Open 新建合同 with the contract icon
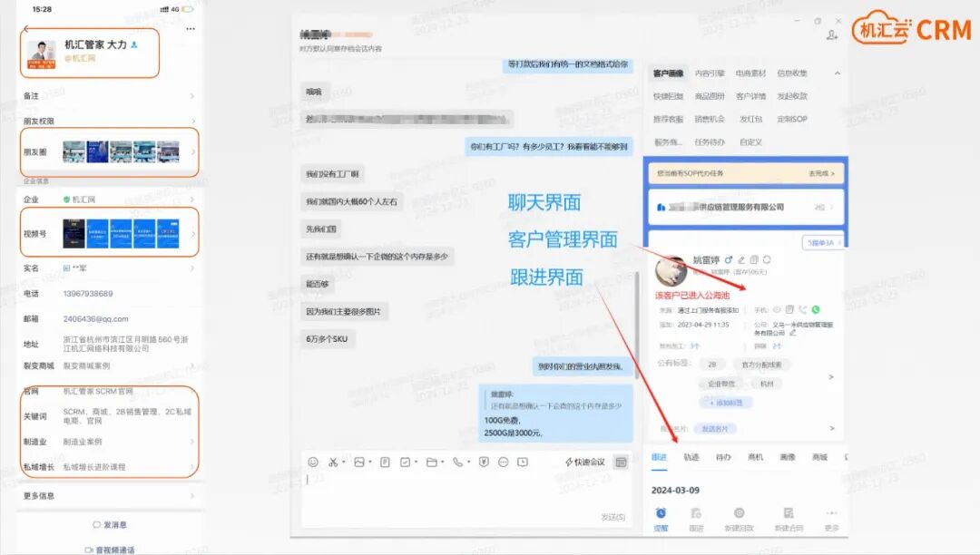980x555 pixels. (789, 513)
